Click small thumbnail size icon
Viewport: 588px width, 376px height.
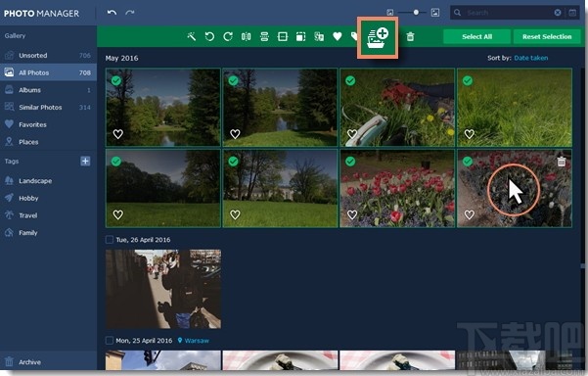(x=390, y=13)
